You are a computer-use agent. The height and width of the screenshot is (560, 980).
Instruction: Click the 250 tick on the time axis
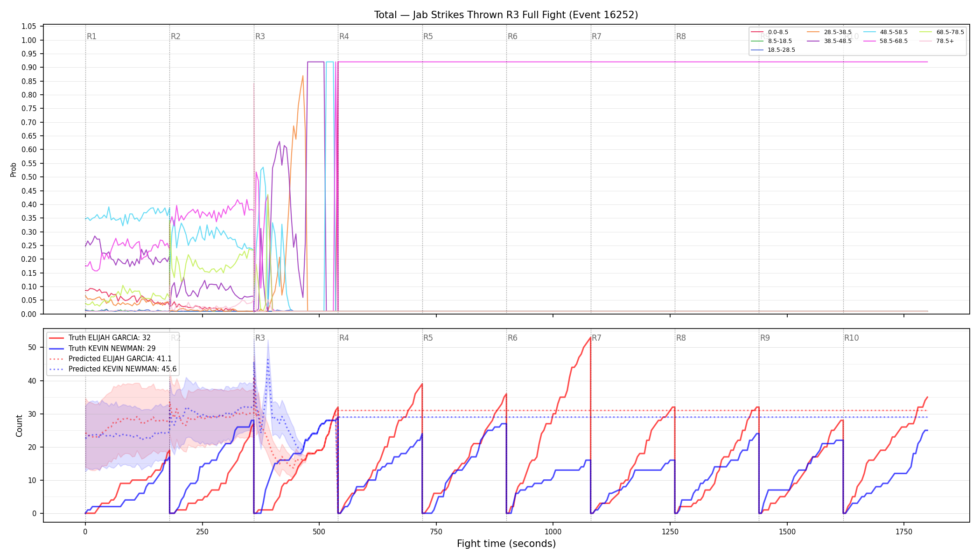pyautogui.click(x=202, y=532)
